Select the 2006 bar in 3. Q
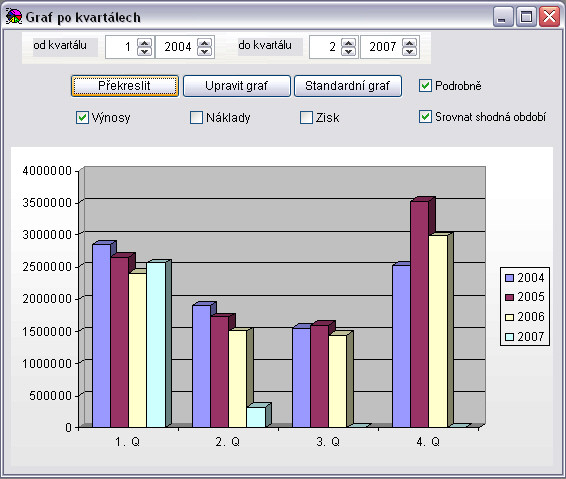This screenshot has height=479, width=566. [x=338, y=381]
